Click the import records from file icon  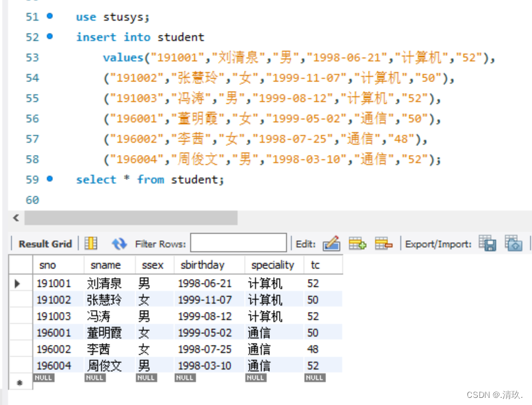[x=514, y=244]
